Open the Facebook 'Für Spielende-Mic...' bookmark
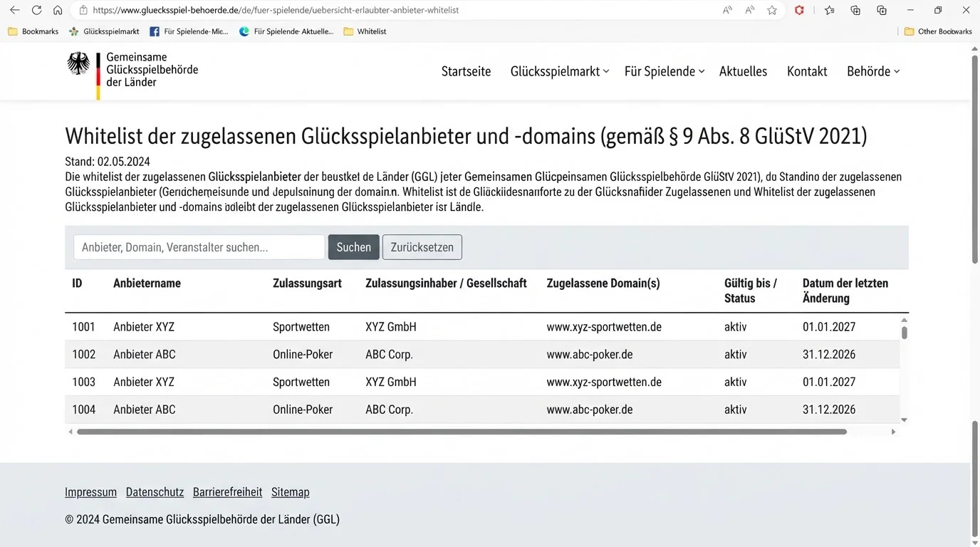 pyautogui.click(x=189, y=31)
